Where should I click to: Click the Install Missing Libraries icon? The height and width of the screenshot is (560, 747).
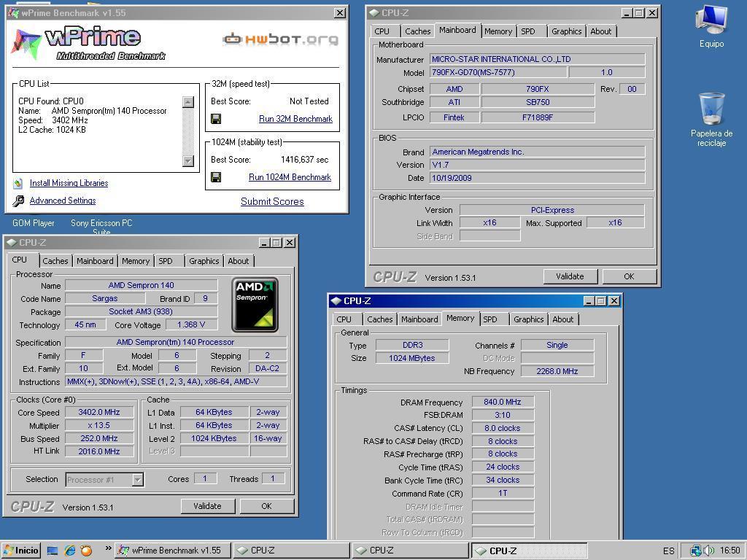tap(18, 183)
